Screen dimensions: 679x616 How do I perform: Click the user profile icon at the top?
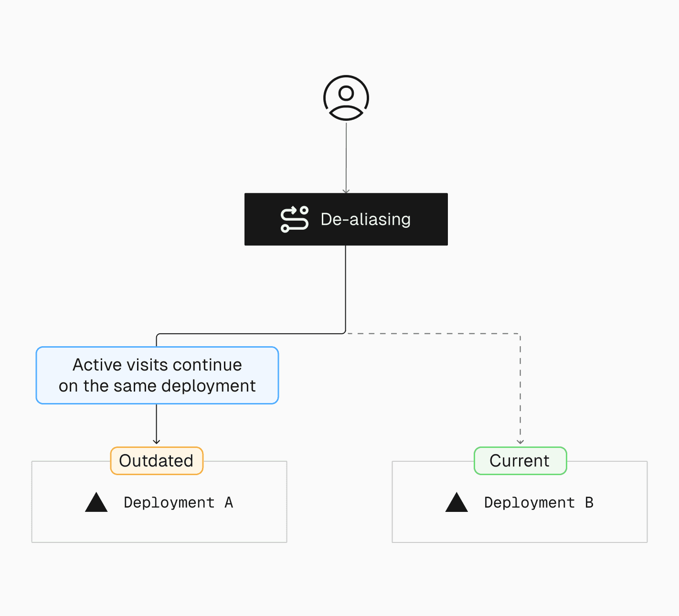coord(346,97)
